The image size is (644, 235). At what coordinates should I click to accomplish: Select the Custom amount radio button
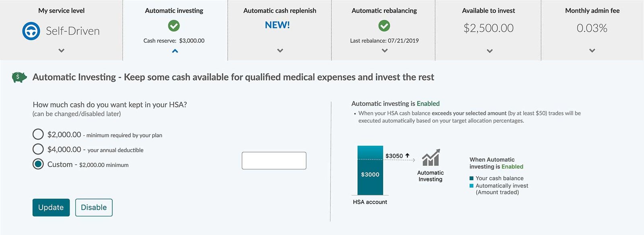[38, 164]
